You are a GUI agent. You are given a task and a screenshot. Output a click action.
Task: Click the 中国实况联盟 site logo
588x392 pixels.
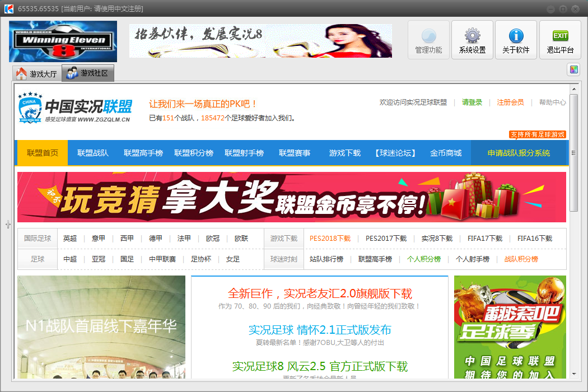click(75, 108)
